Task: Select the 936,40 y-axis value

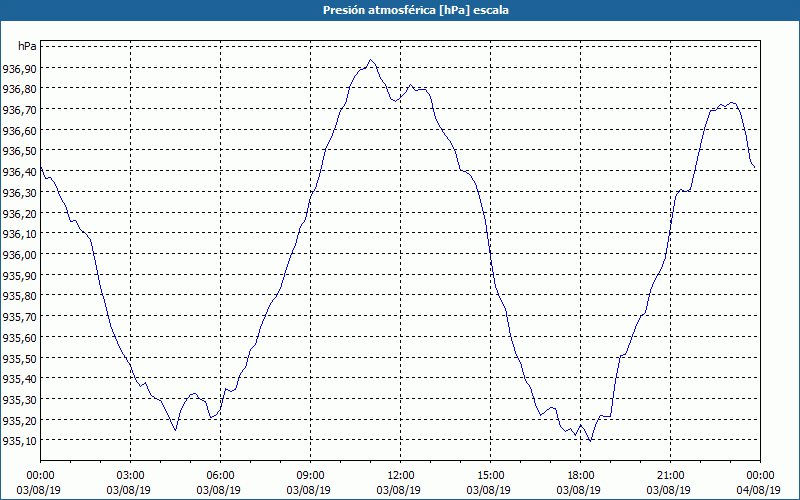Action: pyautogui.click(x=19, y=172)
